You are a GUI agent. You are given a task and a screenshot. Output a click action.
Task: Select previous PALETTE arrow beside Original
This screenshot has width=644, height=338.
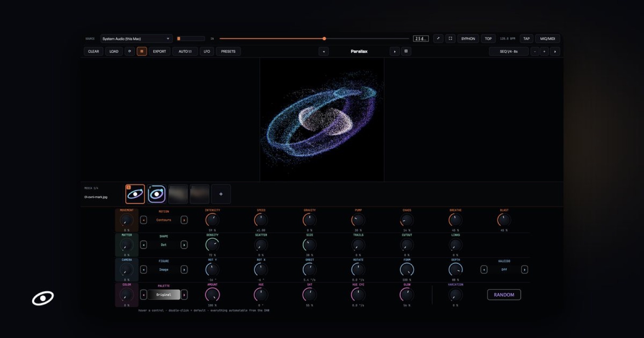pyautogui.click(x=144, y=295)
